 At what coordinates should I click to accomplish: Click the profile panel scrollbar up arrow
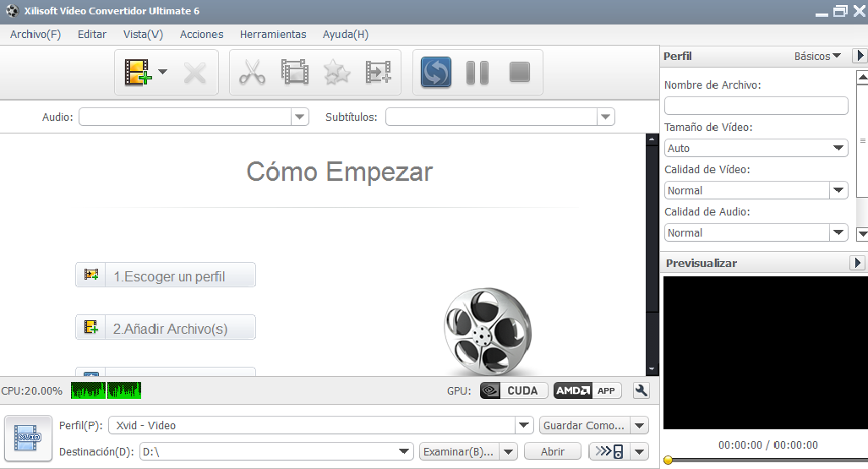click(x=862, y=78)
